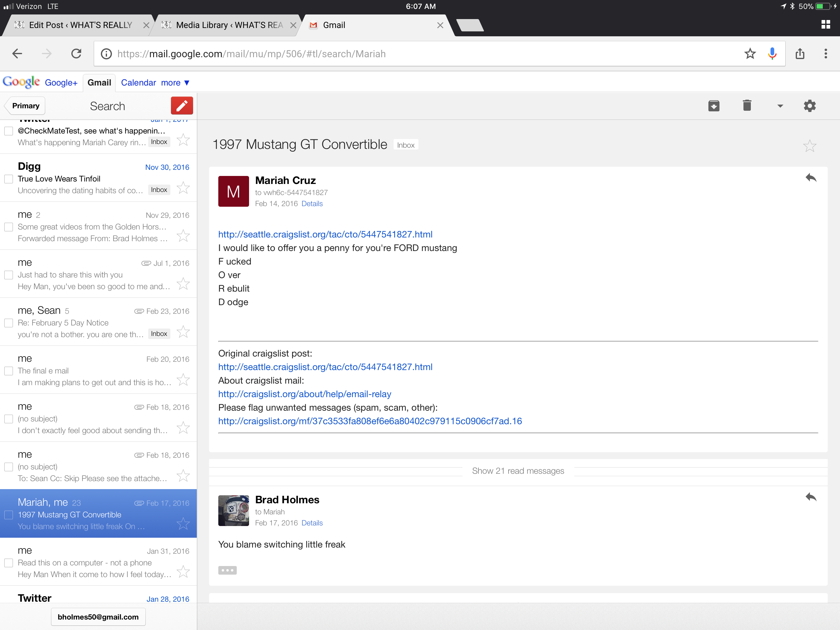
Task: Start voice search with the microphone
Action: pos(772,54)
